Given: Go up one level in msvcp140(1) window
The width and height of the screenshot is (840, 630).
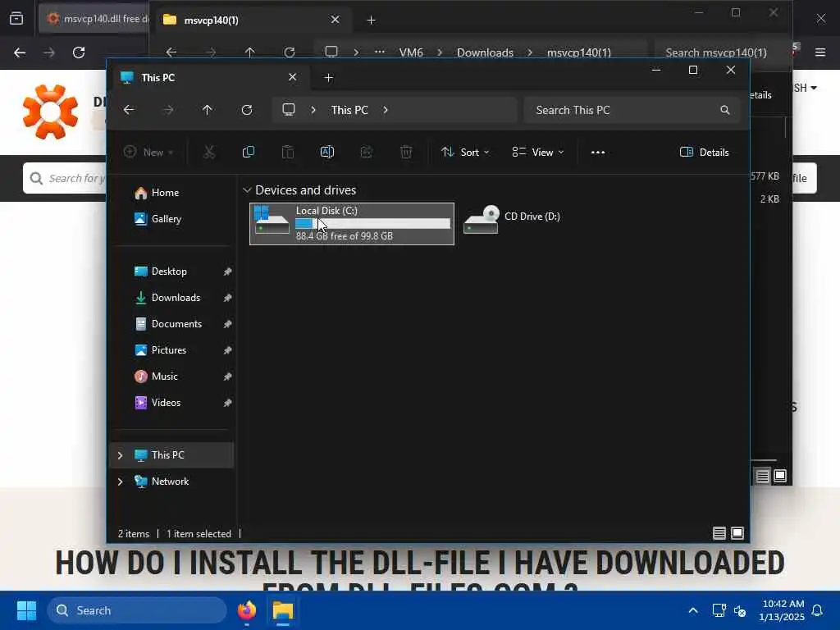Looking at the screenshot, I should coord(249,52).
